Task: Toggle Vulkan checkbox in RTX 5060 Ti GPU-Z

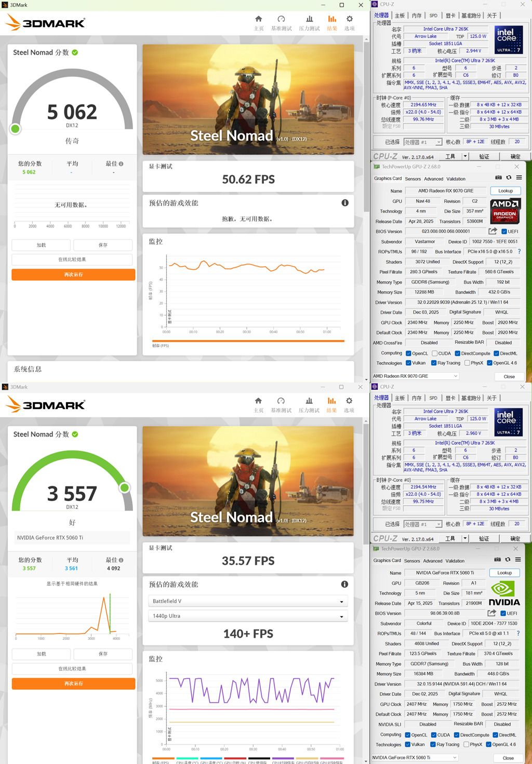Action: 407,744
